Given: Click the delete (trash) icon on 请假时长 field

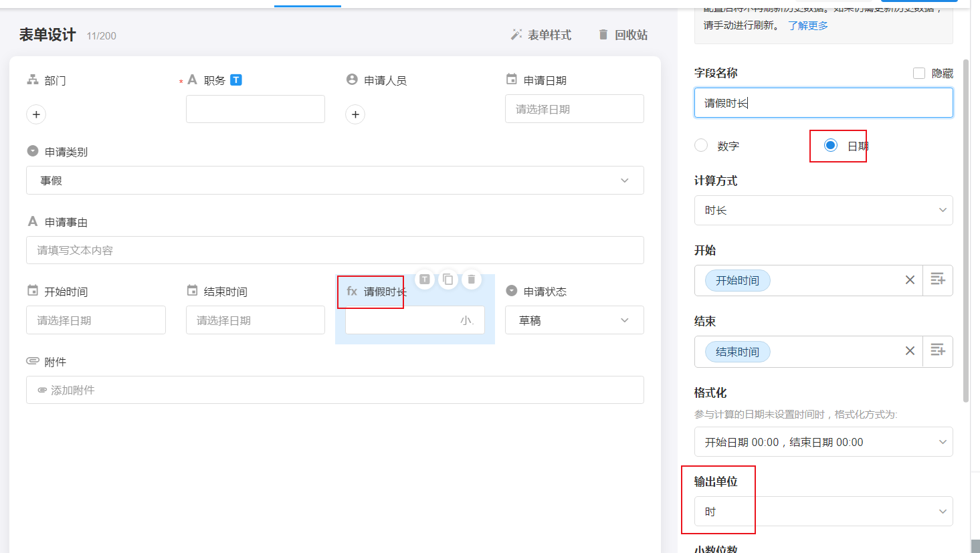Looking at the screenshot, I should point(471,280).
